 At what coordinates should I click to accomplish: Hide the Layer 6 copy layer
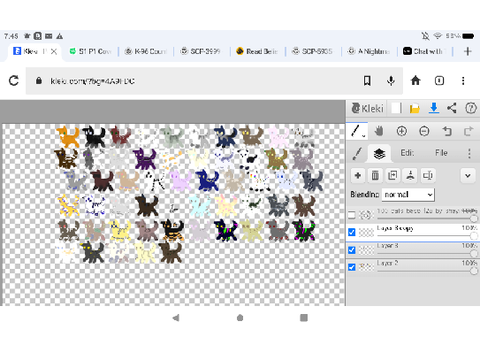tap(352, 232)
